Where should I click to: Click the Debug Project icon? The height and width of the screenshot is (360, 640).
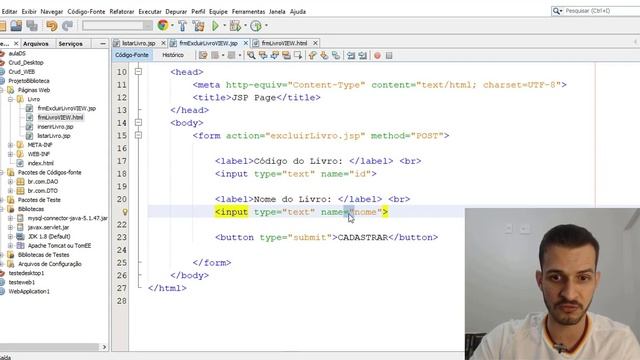click(x=235, y=26)
